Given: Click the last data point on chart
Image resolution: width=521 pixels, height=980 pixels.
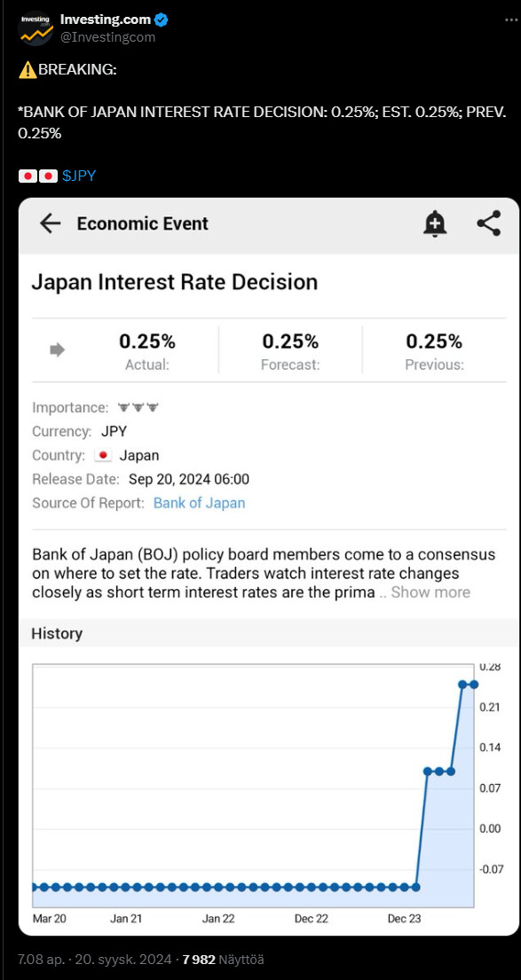Looking at the screenshot, I should coord(474,685).
